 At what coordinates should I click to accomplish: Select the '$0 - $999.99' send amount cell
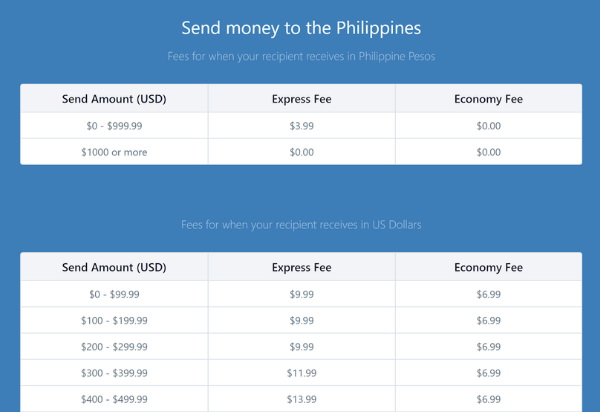coord(114,126)
